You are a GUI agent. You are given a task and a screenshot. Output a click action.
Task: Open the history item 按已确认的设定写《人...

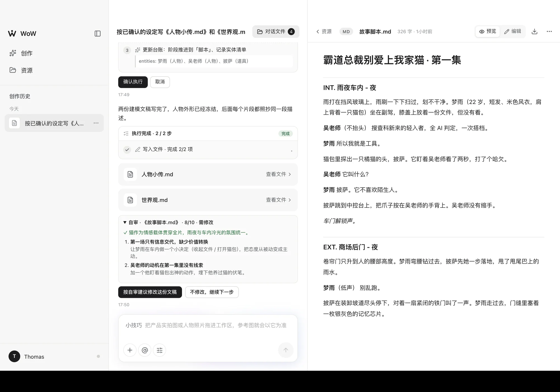pyautogui.click(x=54, y=123)
